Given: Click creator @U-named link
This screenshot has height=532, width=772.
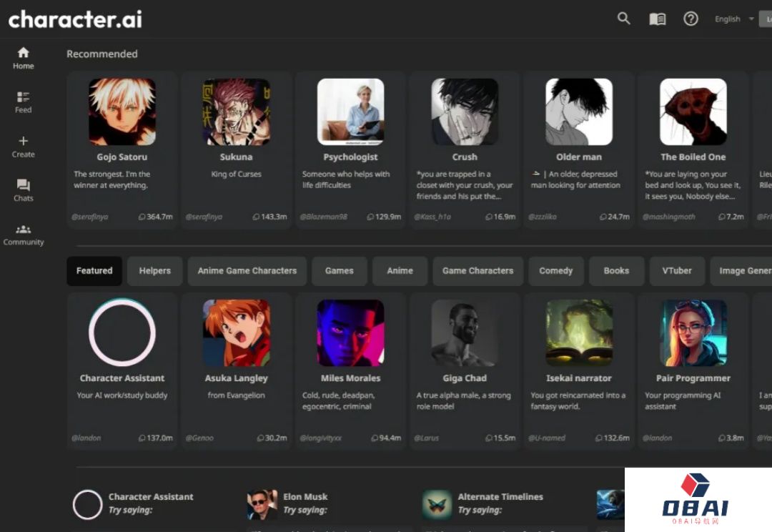Looking at the screenshot, I should tap(547, 438).
